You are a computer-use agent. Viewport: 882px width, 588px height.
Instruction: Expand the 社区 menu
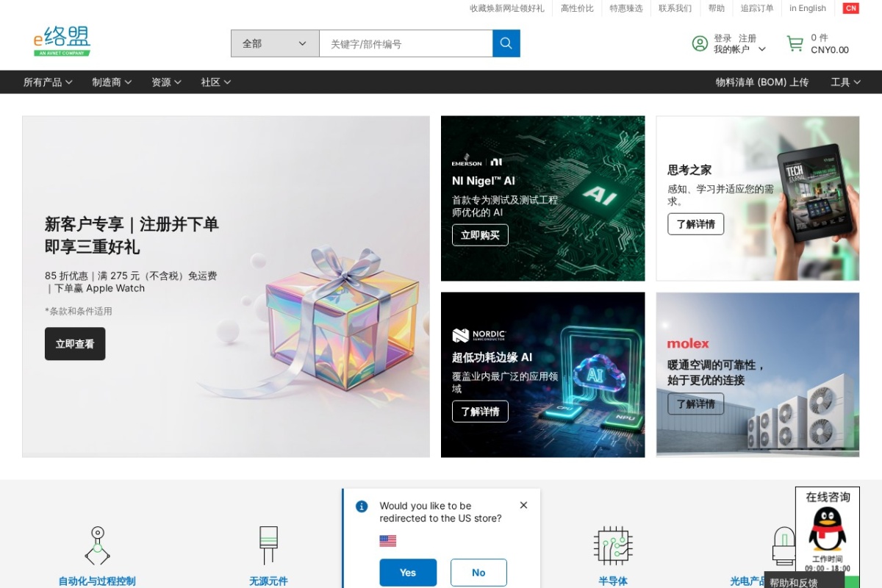(x=216, y=82)
